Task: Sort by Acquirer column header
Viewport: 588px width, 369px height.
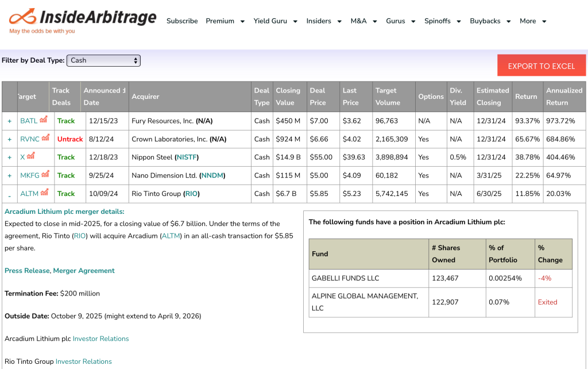Action: click(x=189, y=97)
